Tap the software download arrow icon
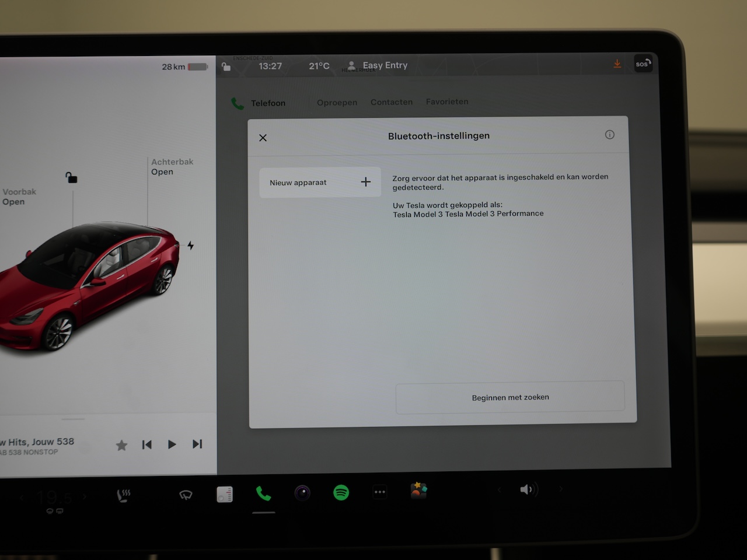The width and height of the screenshot is (747, 560). pyautogui.click(x=617, y=64)
